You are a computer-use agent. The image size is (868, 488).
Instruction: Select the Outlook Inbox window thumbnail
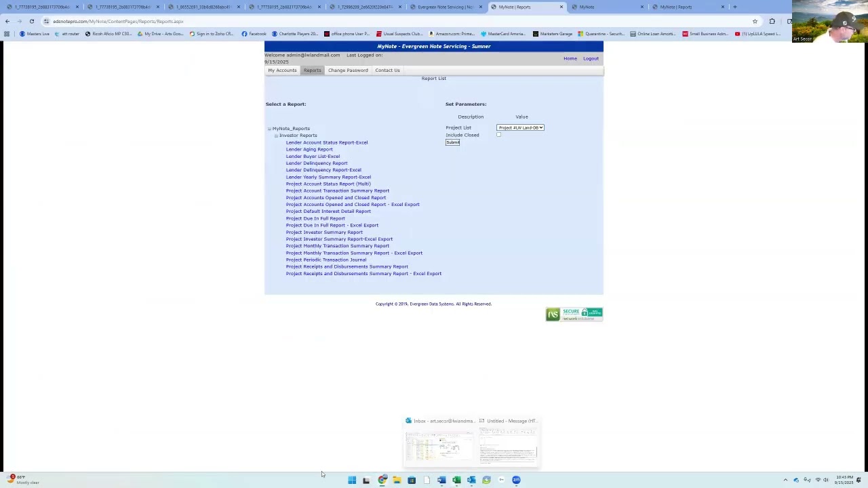click(439, 441)
